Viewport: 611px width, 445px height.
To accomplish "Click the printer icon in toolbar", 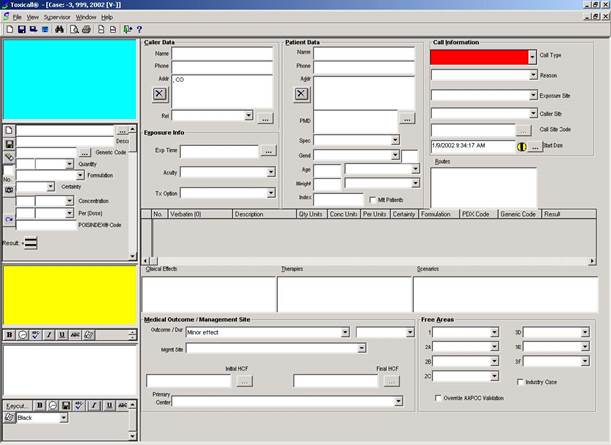I will point(87,30).
